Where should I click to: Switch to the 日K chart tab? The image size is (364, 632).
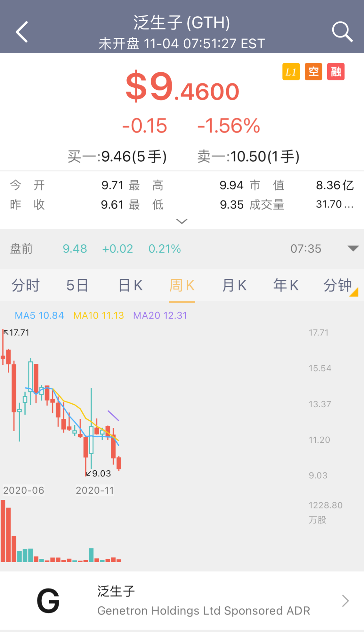[x=130, y=285]
